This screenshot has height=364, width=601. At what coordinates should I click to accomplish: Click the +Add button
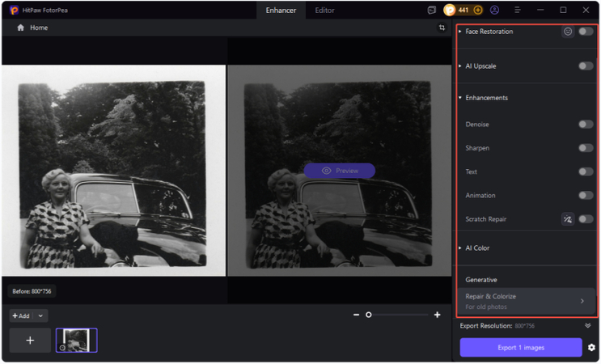point(21,315)
